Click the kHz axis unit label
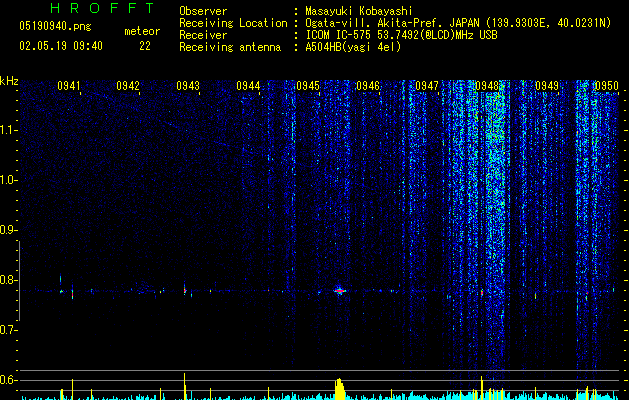The image size is (629, 400). pos(9,81)
